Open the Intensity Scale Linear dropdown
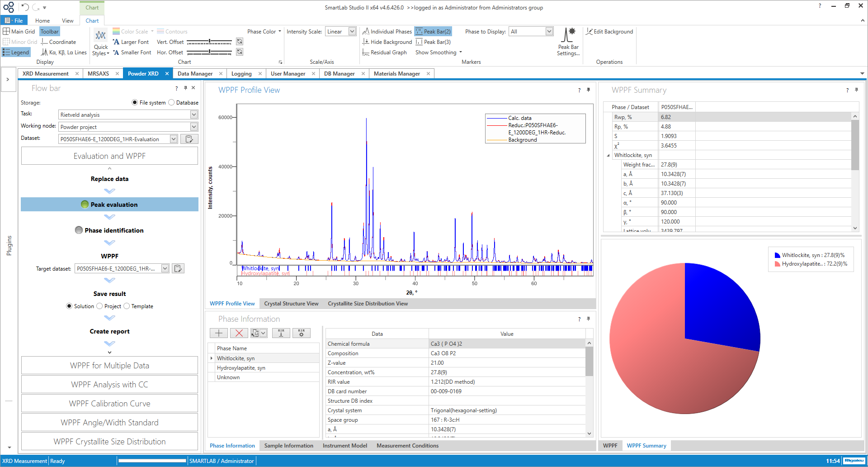Image resolution: width=868 pixels, height=467 pixels. click(x=352, y=32)
